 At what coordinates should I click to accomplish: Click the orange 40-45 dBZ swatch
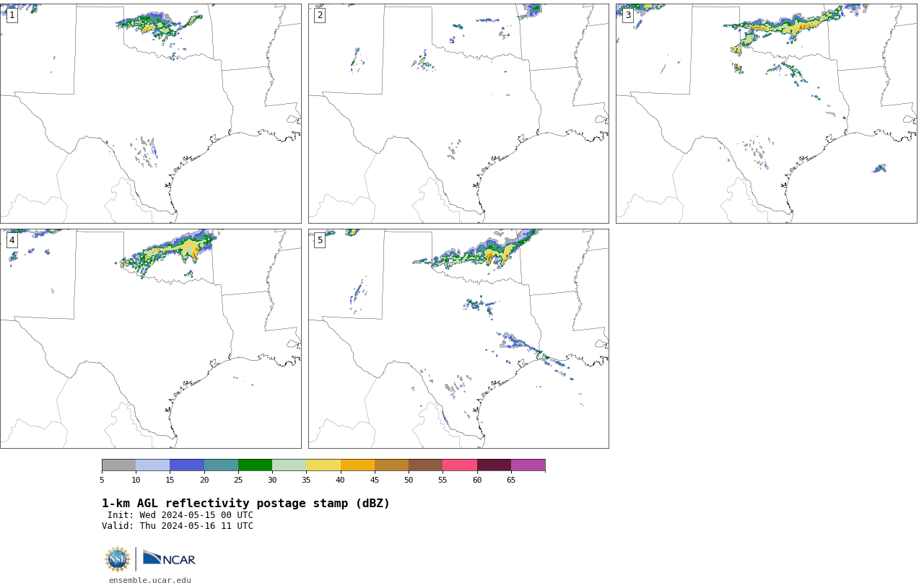[x=357, y=465]
